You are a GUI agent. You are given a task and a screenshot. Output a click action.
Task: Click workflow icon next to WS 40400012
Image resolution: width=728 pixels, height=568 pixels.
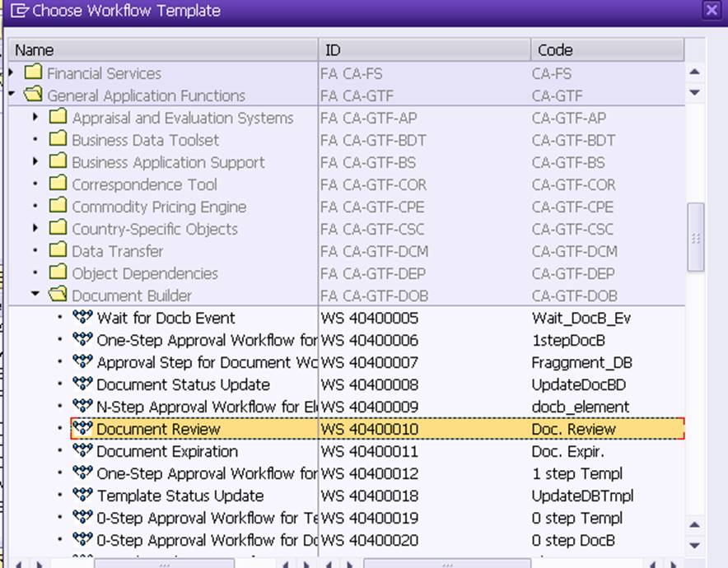(82, 473)
